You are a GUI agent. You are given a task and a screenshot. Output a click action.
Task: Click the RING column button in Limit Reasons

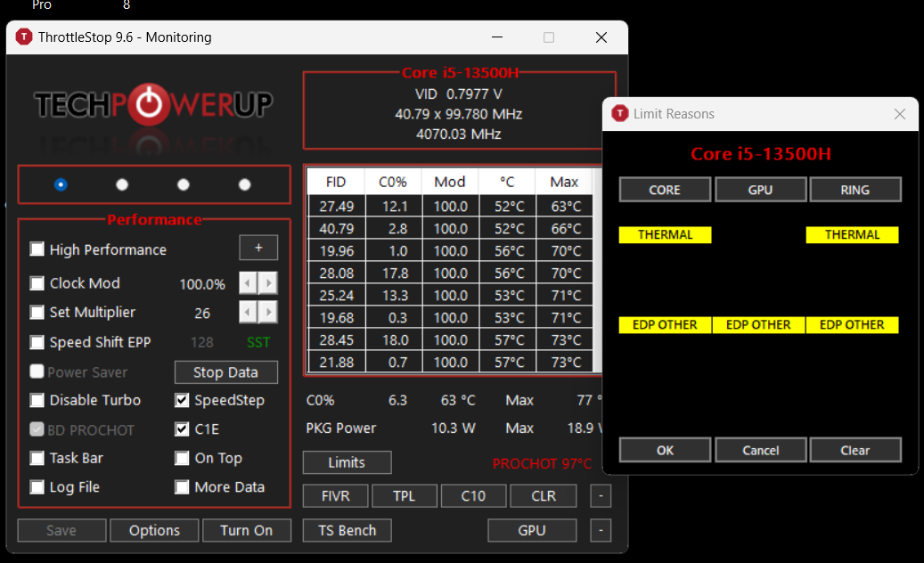tap(855, 190)
